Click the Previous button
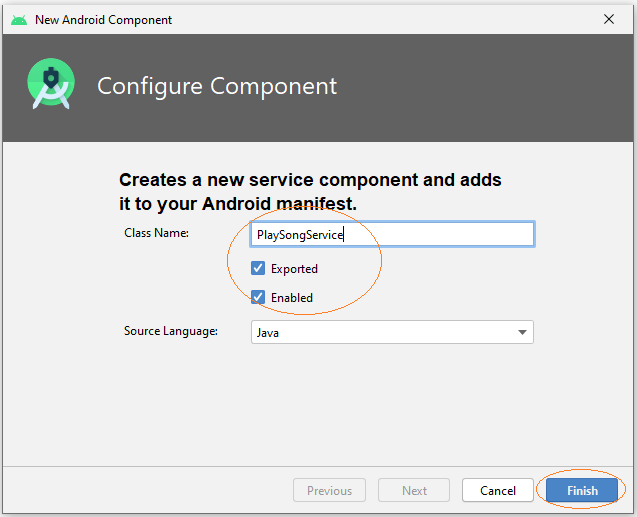Image resolution: width=637 pixels, height=517 pixels. point(329,490)
